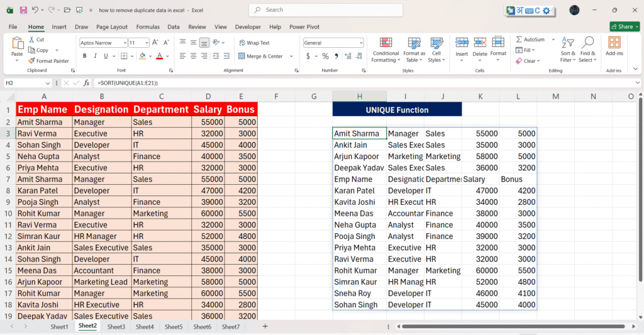Collapse the ribbon with the chevron
The image size is (644, 335).
click(x=636, y=69)
